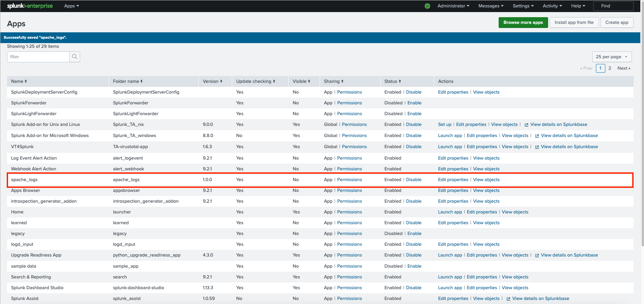This screenshot has height=304, width=644.
Task: Launch Splunk Dashboard Studio app
Action: pos(450,288)
